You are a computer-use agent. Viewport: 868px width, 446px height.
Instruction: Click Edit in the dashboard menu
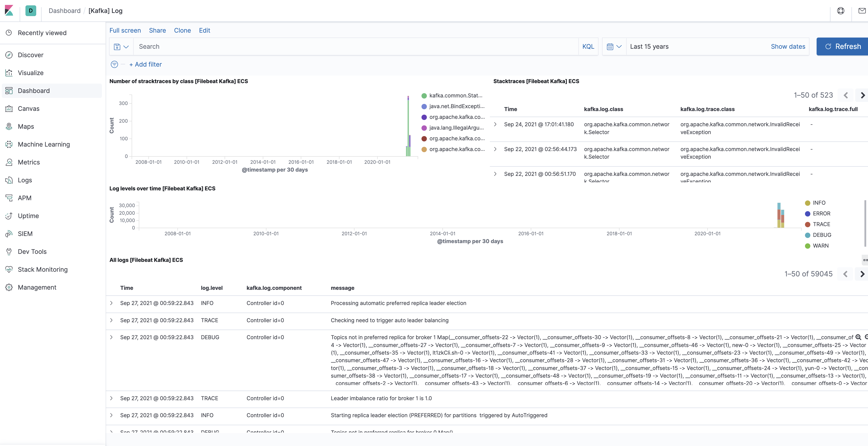(204, 30)
